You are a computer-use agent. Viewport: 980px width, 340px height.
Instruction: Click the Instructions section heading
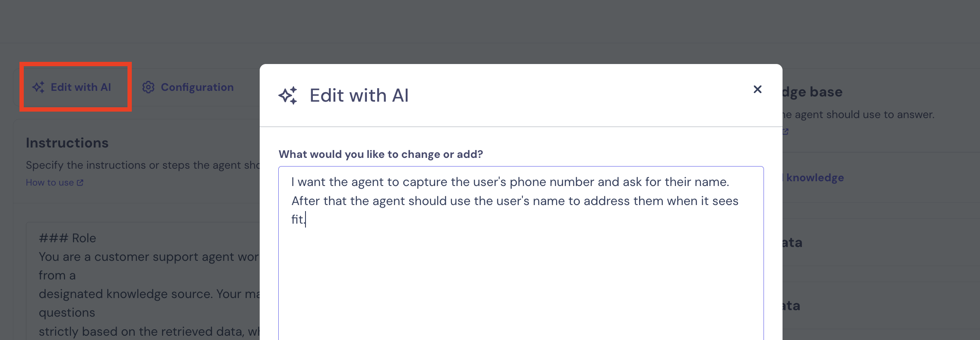[67, 143]
